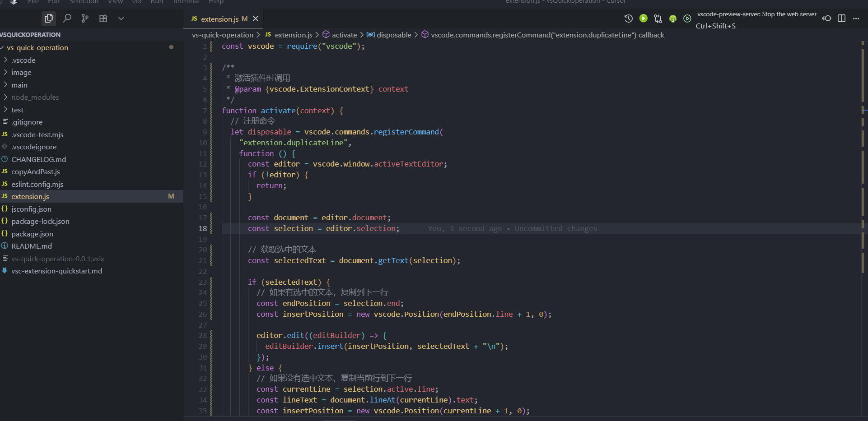Image resolution: width=868 pixels, height=421 pixels.
Task: Expand the test folder
Action: pos(92,110)
